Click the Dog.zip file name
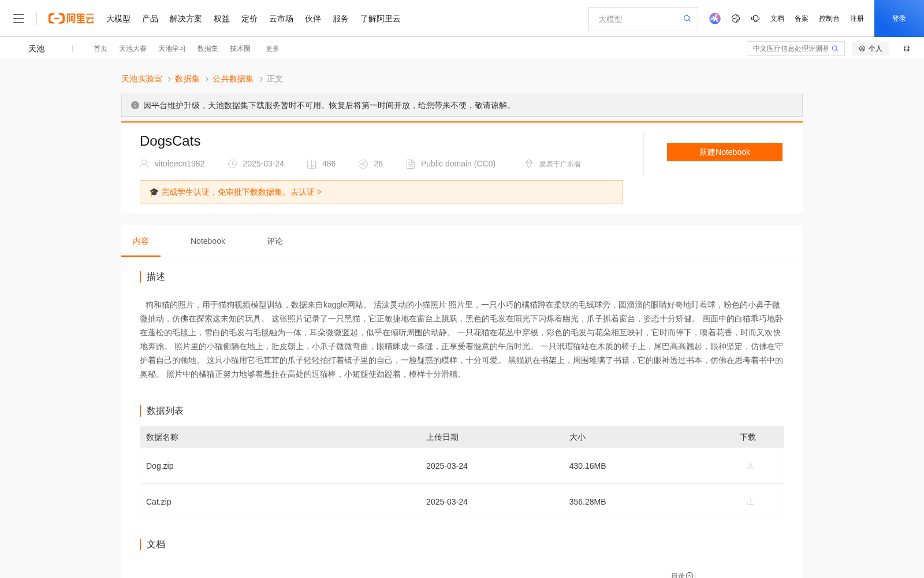 (160, 466)
